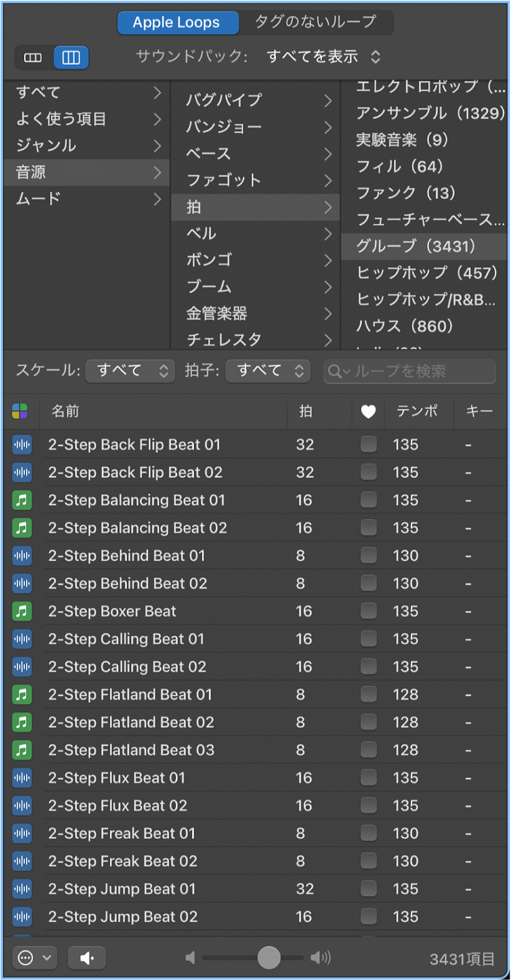This screenshot has width=511, height=980.
Task: Open the action menu with ellipsis icon
Action: [35, 958]
